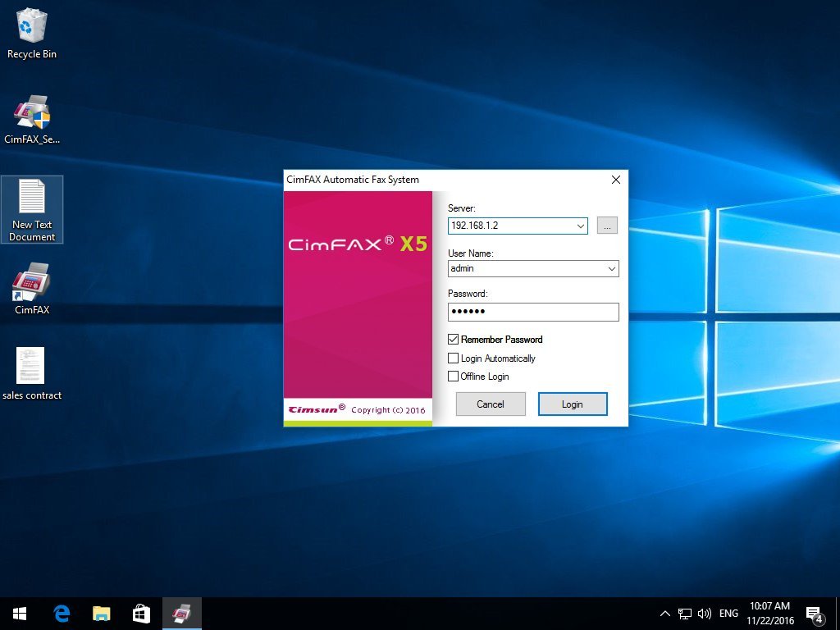840x630 pixels.
Task: Show hidden system tray icons
Action: [664, 614]
